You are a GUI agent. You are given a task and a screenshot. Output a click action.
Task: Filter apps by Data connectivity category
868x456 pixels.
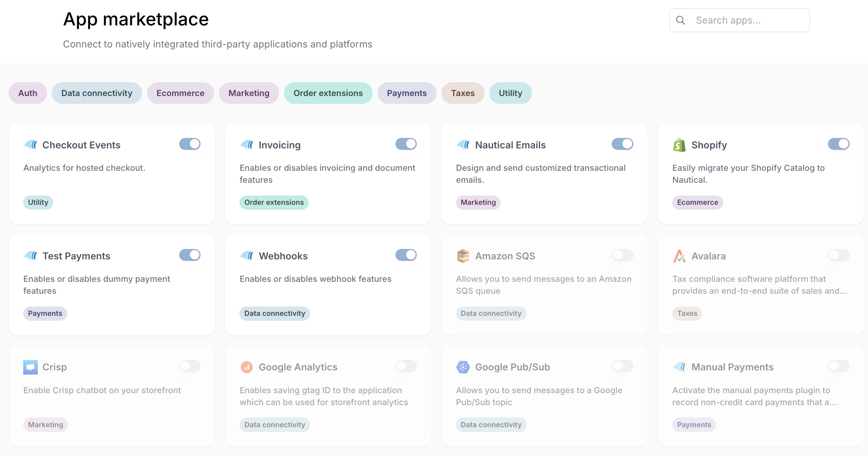click(97, 93)
